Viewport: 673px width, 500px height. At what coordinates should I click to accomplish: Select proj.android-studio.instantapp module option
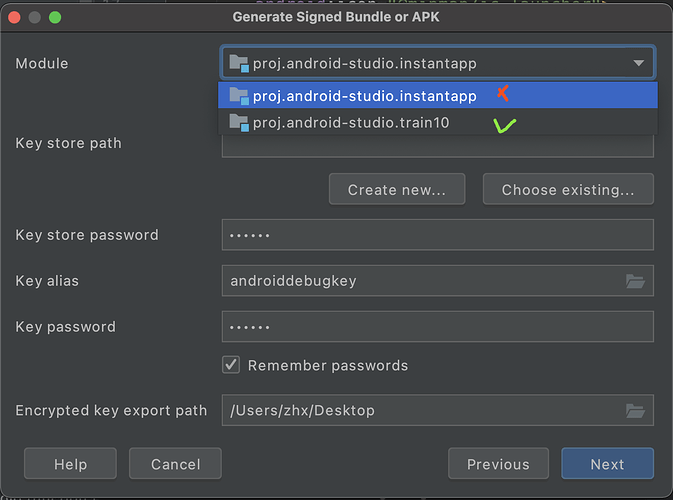click(364, 96)
